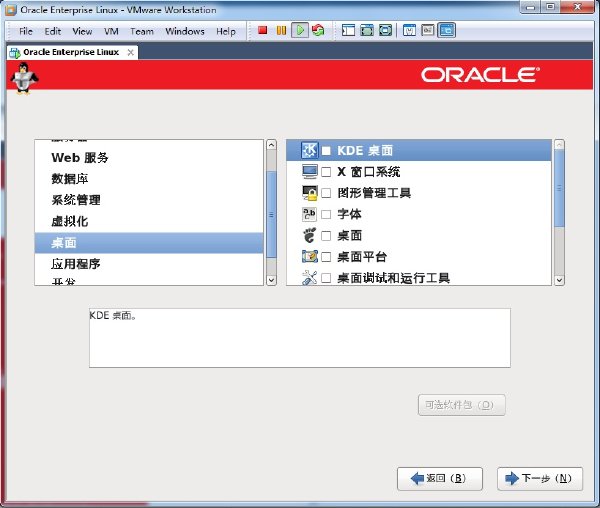The image size is (600, 508).
Task: Click the X window system monitor icon
Action: point(309,172)
